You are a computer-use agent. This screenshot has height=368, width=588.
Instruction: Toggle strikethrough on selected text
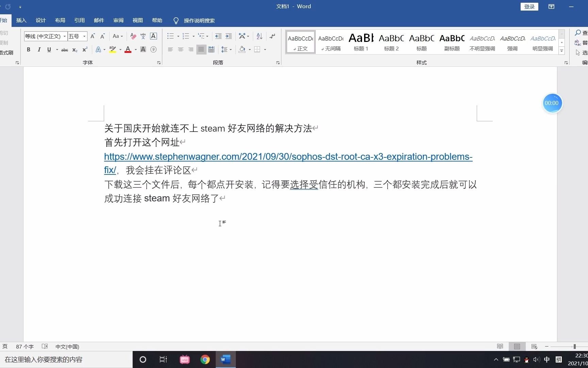[x=64, y=49]
